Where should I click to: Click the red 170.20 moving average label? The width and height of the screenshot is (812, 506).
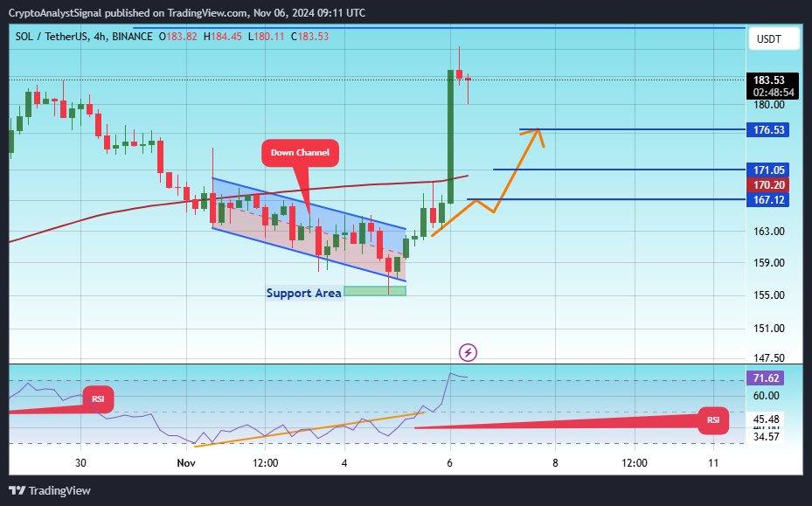pyautogui.click(x=768, y=185)
